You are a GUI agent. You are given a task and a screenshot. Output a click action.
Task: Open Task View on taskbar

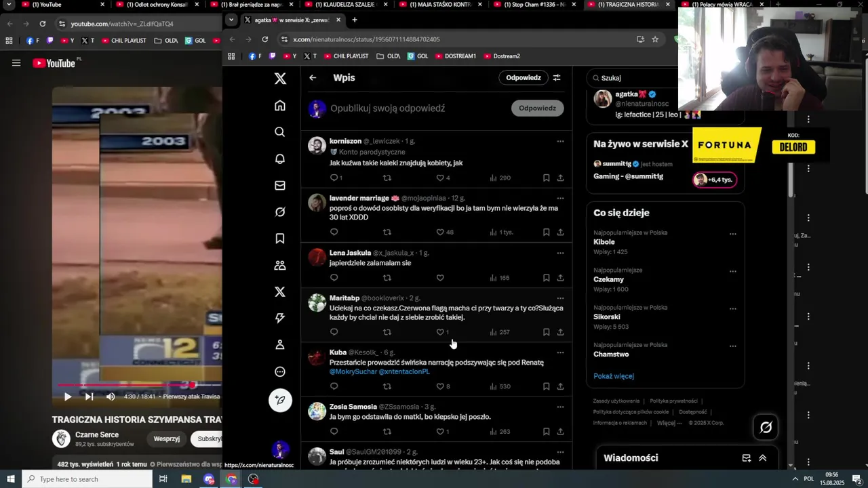tap(163, 479)
